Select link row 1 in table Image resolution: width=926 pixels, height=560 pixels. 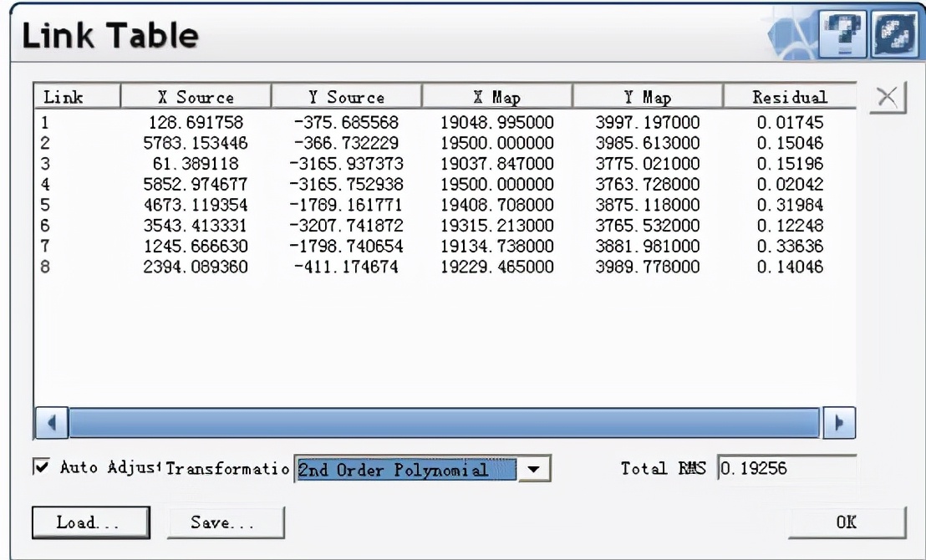pos(334,123)
